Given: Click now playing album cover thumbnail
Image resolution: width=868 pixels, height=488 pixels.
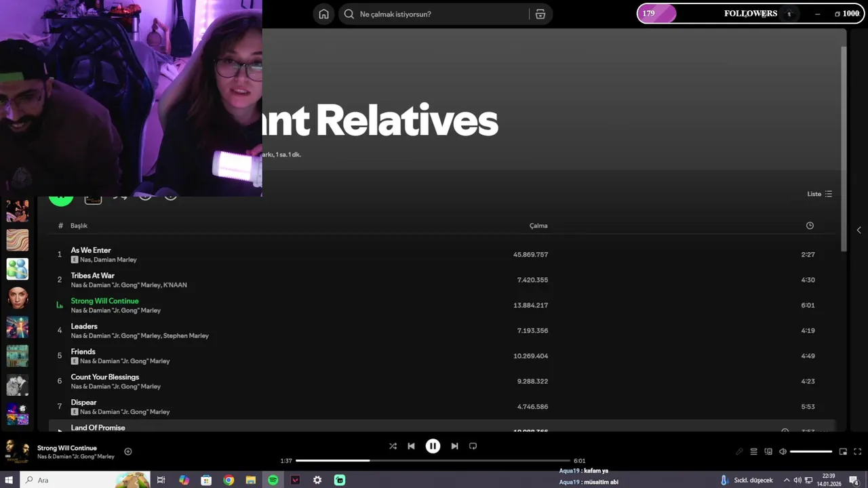Looking at the screenshot, I should click(x=17, y=451).
